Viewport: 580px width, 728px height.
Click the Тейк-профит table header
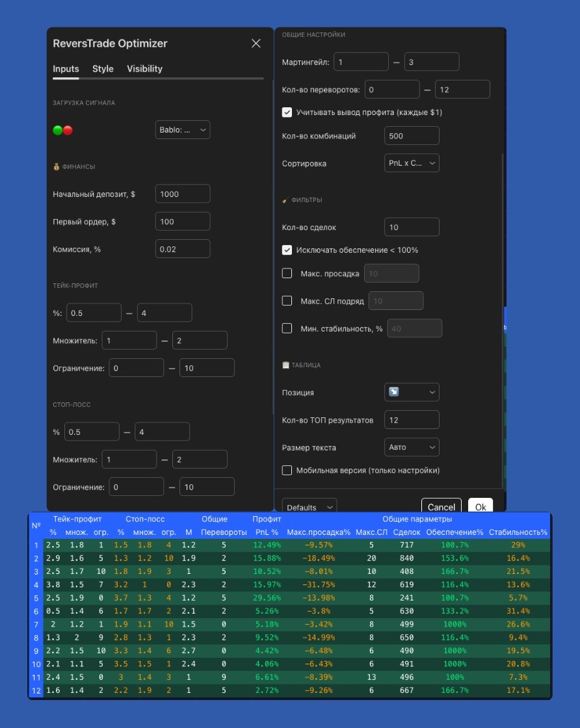click(77, 519)
